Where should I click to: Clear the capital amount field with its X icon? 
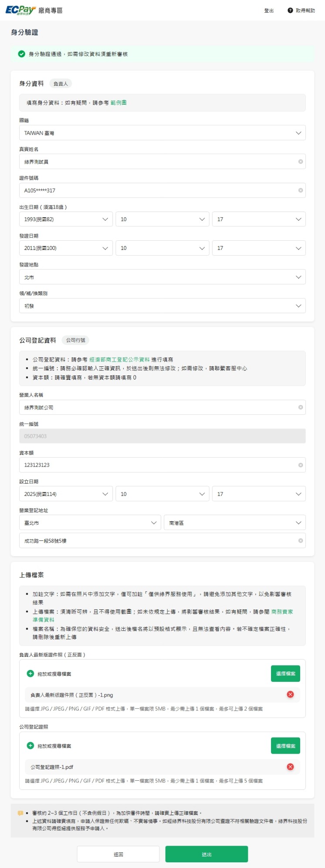pyautogui.click(x=301, y=465)
